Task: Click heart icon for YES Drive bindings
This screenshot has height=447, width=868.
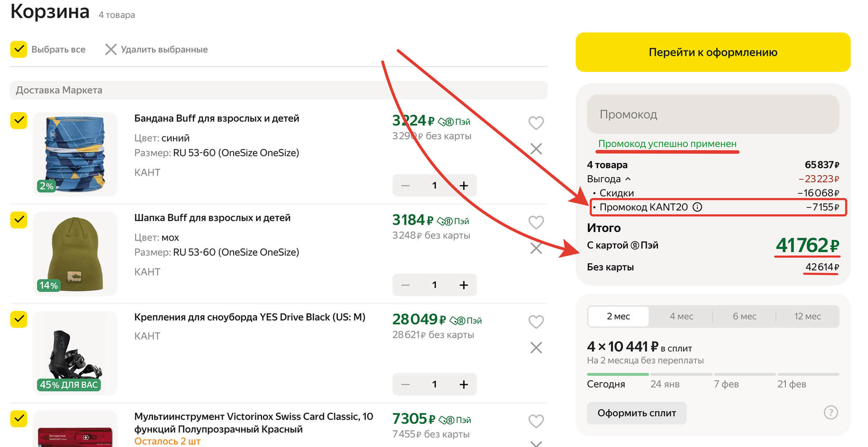Action: click(x=536, y=321)
